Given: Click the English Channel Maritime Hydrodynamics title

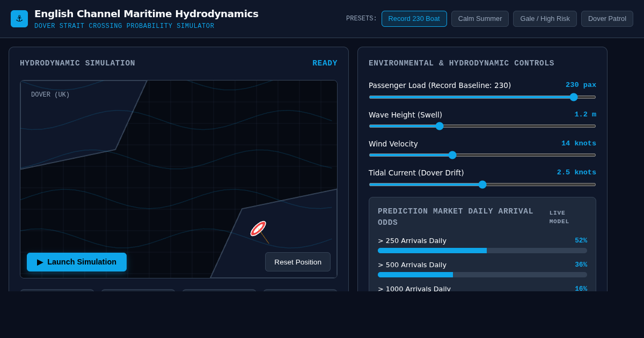Looking at the screenshot, I should click(x=147, y=14).
